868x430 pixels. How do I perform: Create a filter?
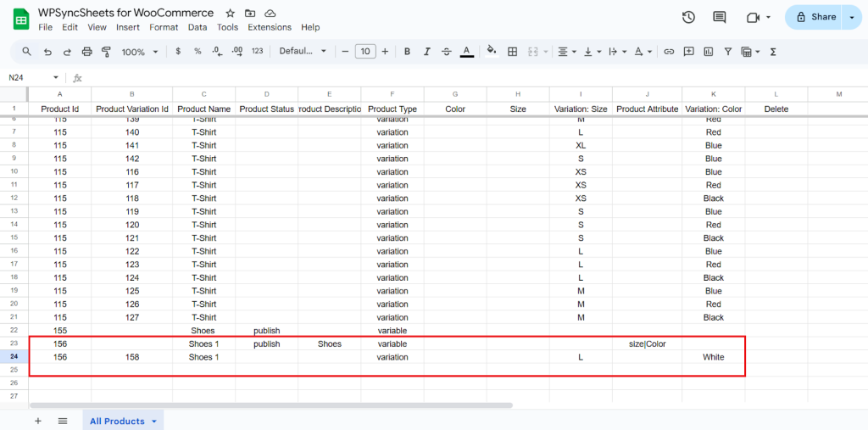728,52
